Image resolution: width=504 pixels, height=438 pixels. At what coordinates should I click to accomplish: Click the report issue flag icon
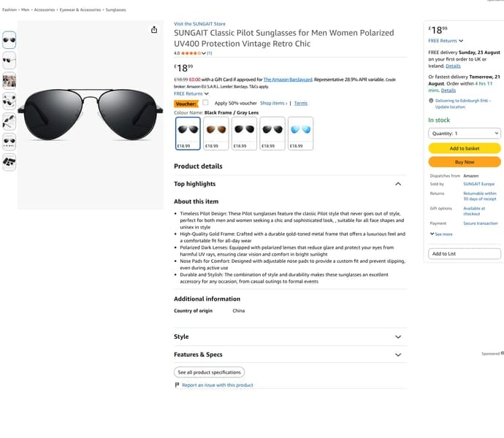[x=177, y=385]
